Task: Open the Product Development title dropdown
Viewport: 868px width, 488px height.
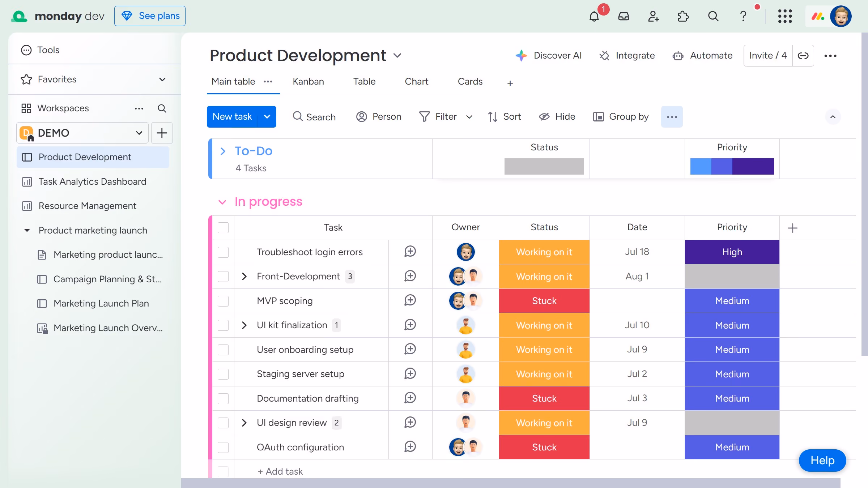Action: [x=397, y=56]
